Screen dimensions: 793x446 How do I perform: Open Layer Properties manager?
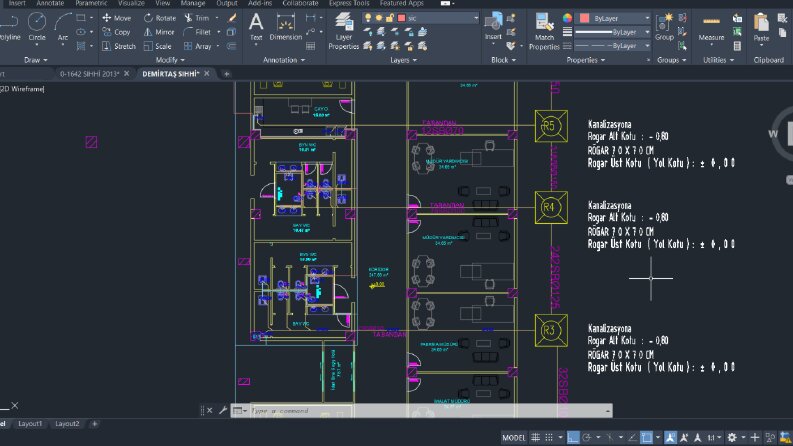point(343,31)
